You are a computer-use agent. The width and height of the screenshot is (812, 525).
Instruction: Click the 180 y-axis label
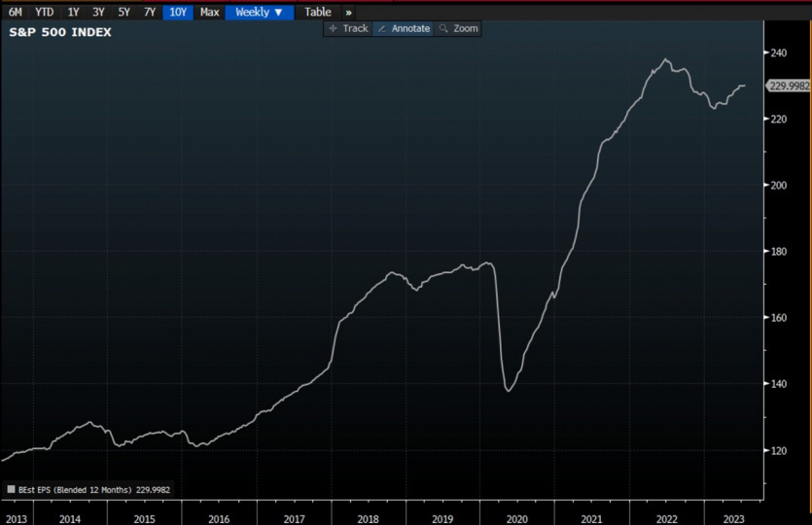(778, 252)
